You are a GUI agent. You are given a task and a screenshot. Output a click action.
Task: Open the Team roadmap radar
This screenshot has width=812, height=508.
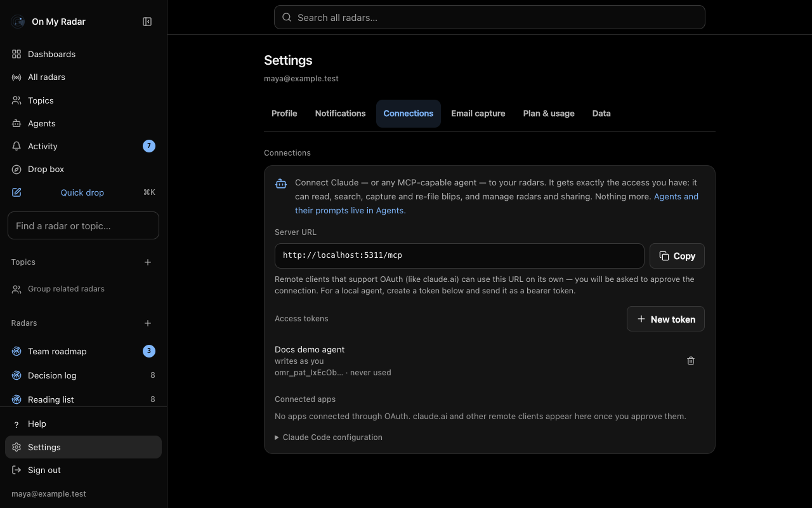[x=83, y=351]
